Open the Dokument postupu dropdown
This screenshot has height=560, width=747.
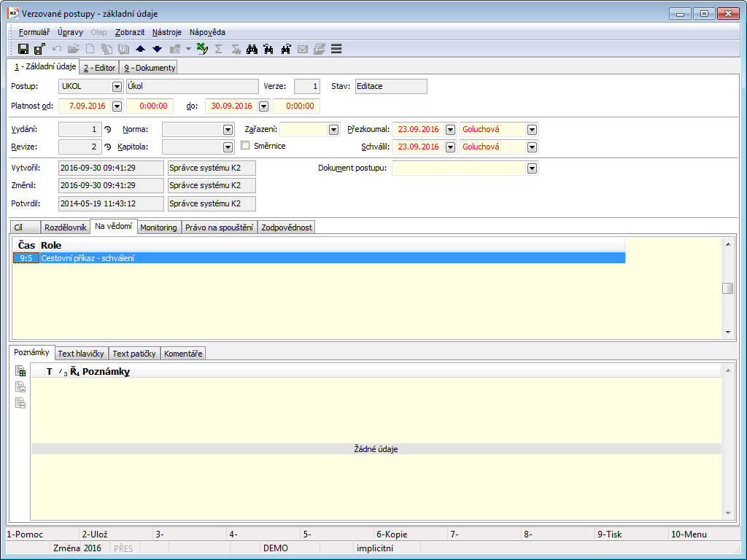tap(533, 168)
